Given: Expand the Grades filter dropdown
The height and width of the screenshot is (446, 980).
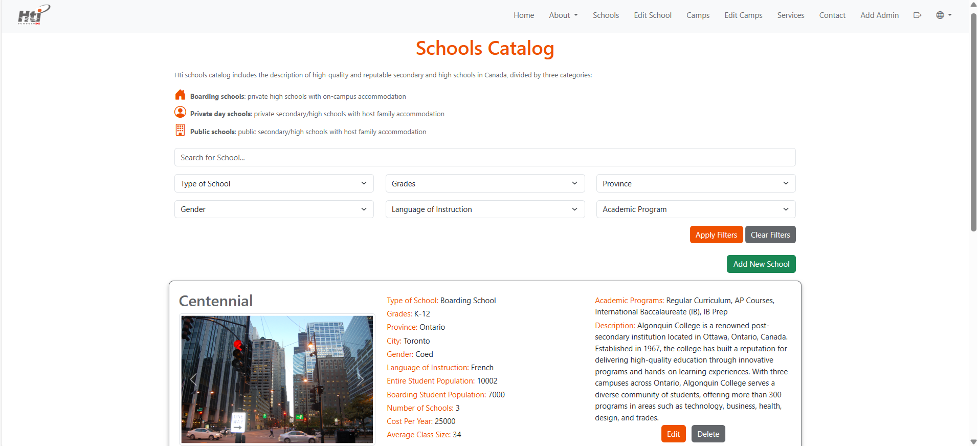Looking at the screenshot, I should coord(484,183).
